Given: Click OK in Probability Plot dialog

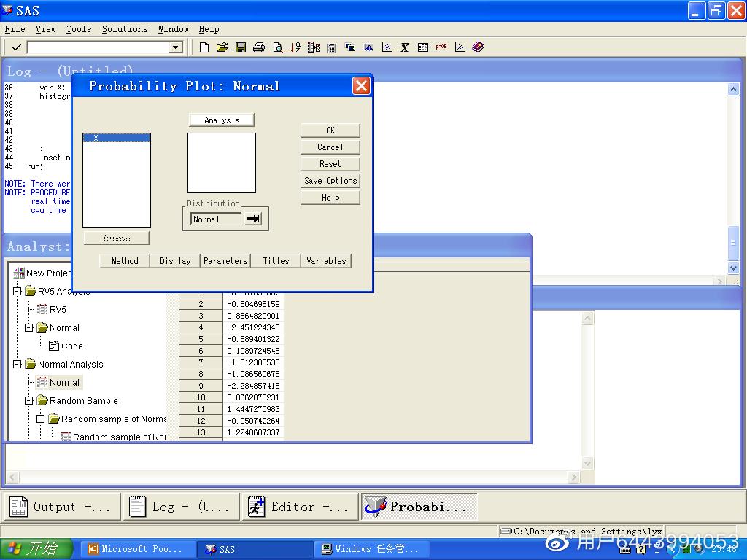Looking at the screenshot, I should click(330, 131).
